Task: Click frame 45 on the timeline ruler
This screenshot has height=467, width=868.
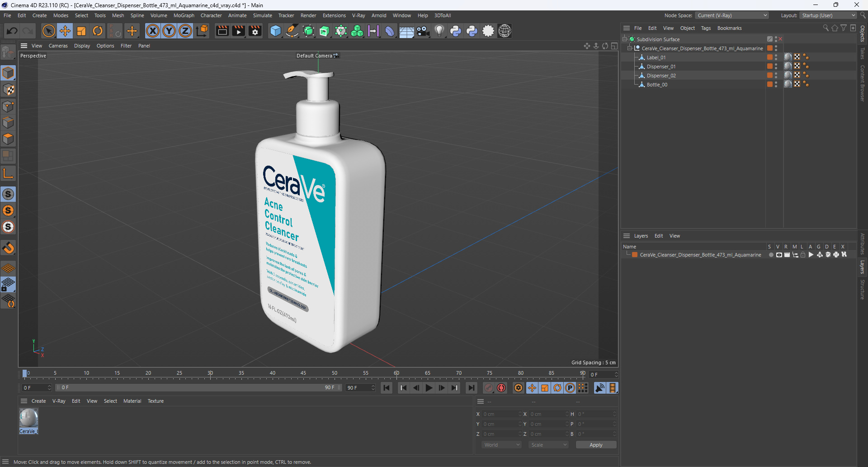Action: pos(303,374)
